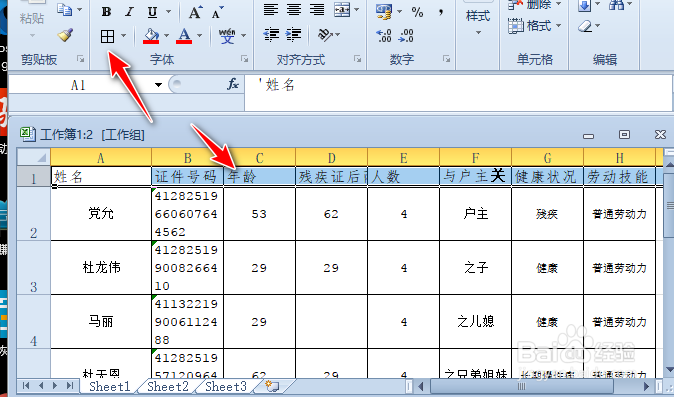Screen dimensions: 674x397
Task: Switch to Sheet1 tab
Action: pyautogui.click(x=110, y=386)
